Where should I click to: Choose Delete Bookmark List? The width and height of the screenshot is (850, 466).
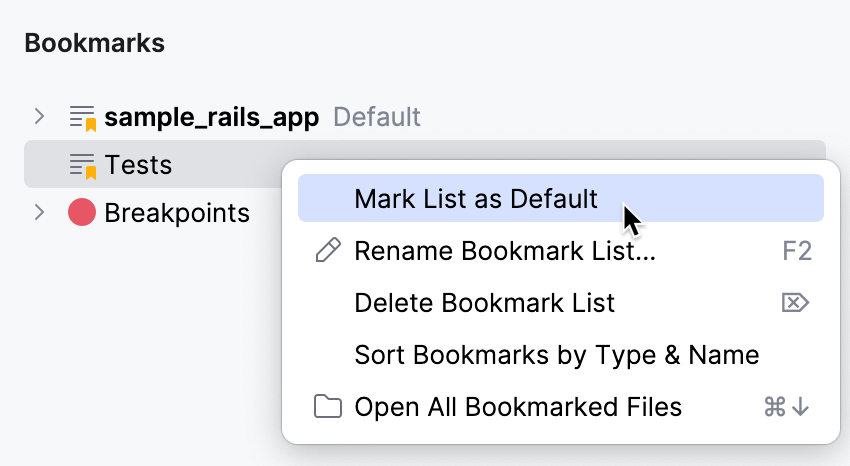484,303
